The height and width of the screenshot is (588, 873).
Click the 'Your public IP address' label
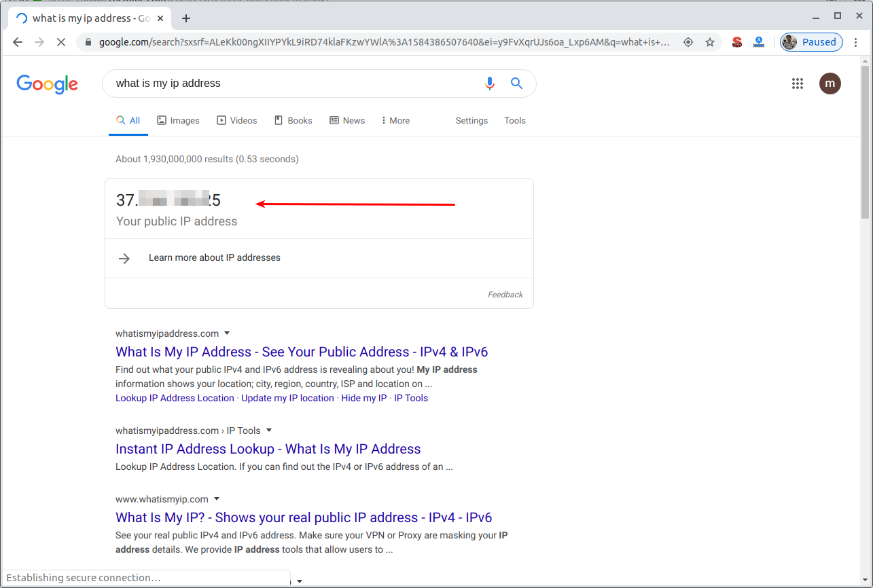[x=177, y=221]
